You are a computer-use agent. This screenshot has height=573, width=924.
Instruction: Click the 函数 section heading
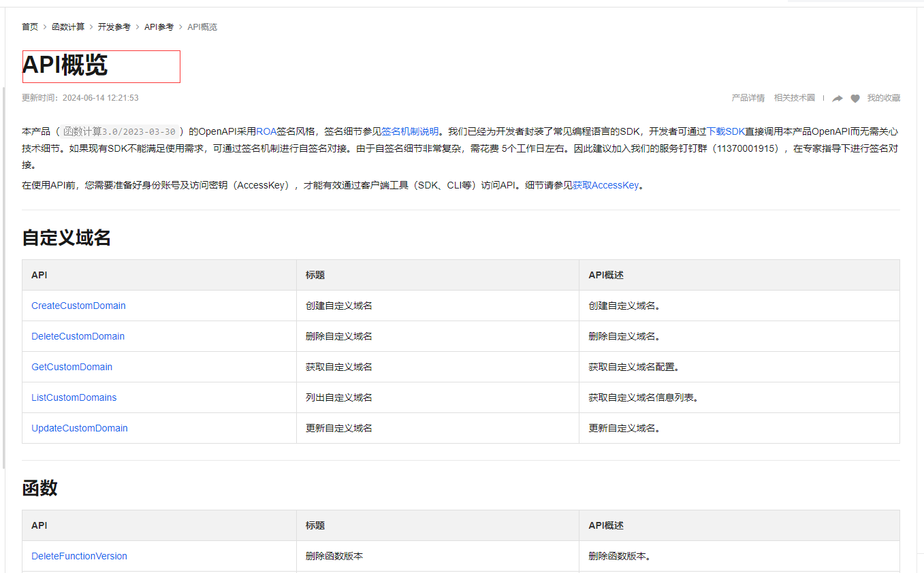pos(39,488)
